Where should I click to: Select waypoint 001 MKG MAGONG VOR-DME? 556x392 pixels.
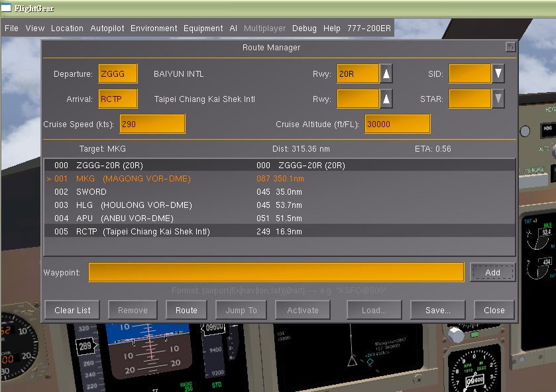tap(280, 179)
